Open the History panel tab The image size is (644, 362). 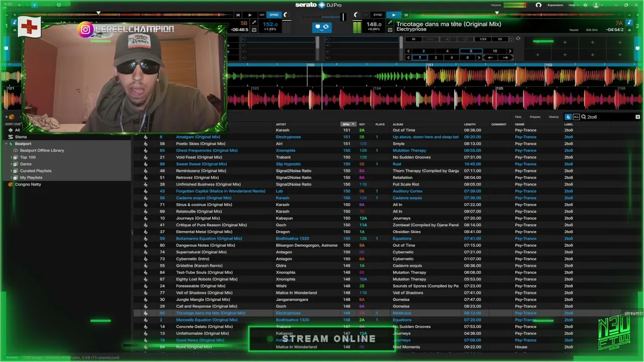[553, 117]
